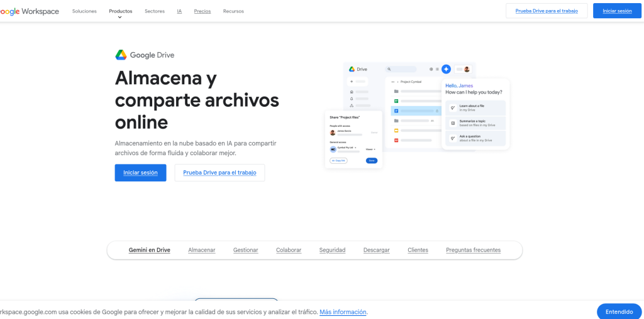Screen dimensions: 644x319
Task: Click the blue Gemini sparkle icon
Action: tap(446, 69)
